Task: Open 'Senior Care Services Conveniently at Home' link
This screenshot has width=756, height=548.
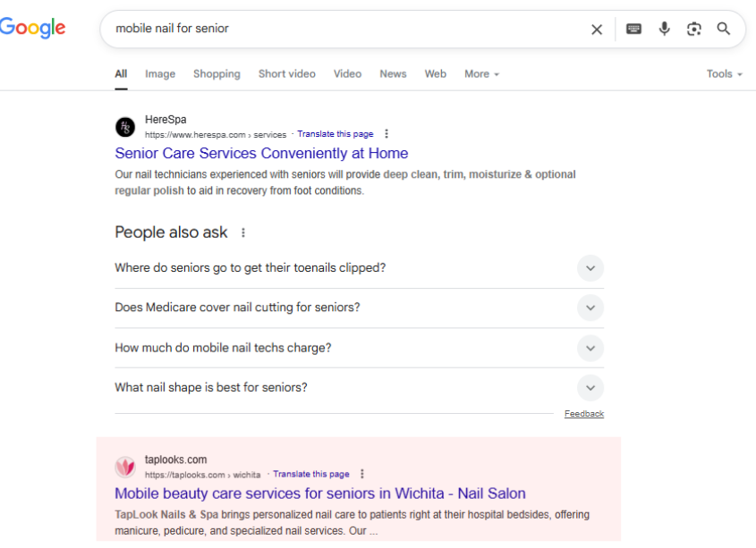Action: pos(261,153)
